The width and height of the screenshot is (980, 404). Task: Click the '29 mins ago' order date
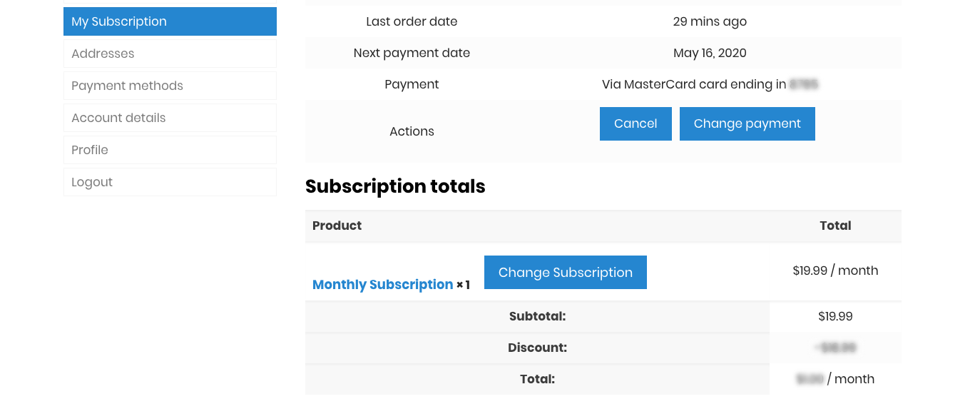pyautogui.click(x=710, y=21)
